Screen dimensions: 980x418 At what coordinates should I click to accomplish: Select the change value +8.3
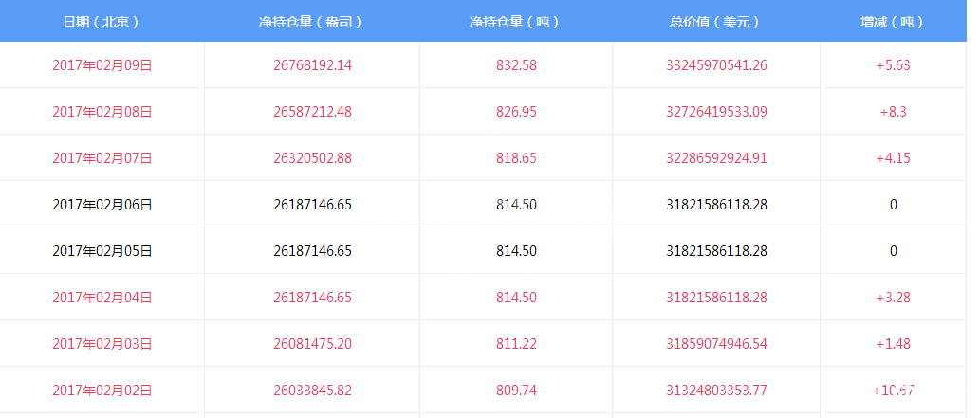893,112
